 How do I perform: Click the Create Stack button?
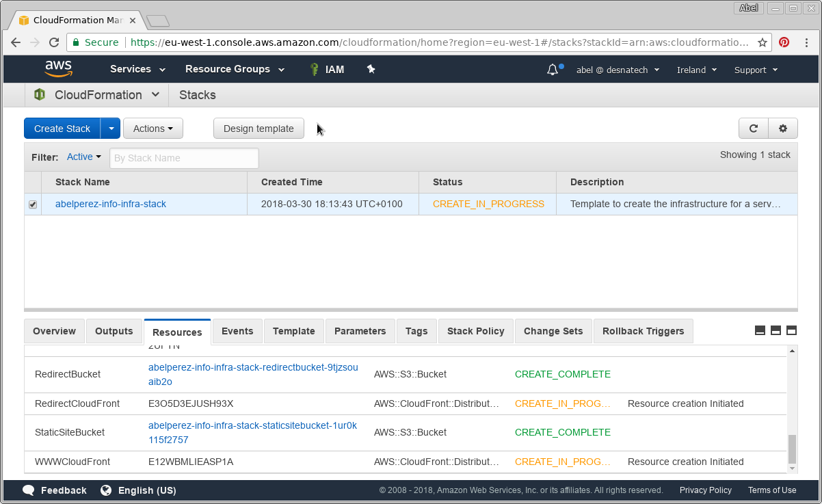62,129
